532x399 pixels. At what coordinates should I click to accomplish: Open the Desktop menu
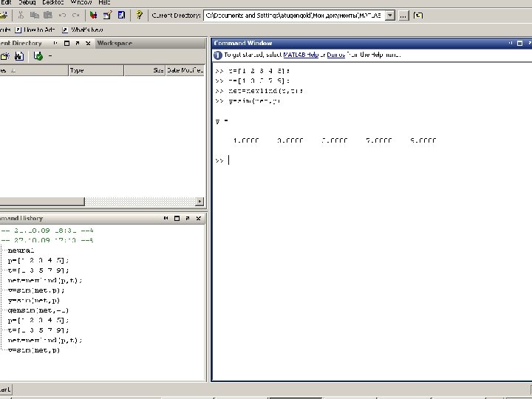pyautogui.click(x=53, y=2)
